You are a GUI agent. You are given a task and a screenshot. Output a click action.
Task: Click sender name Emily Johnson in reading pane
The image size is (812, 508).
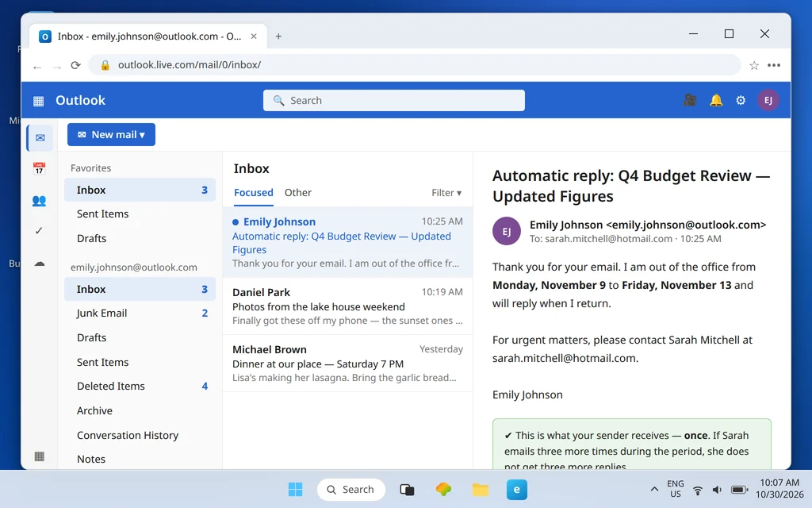coord(566,225)
